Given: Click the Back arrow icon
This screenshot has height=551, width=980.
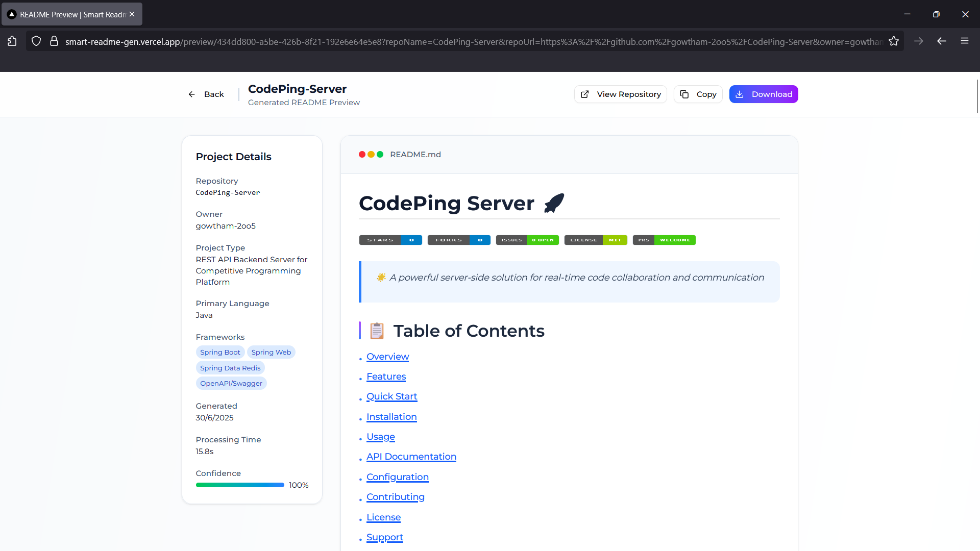Looking at the screenshot, I should point(192,94).
